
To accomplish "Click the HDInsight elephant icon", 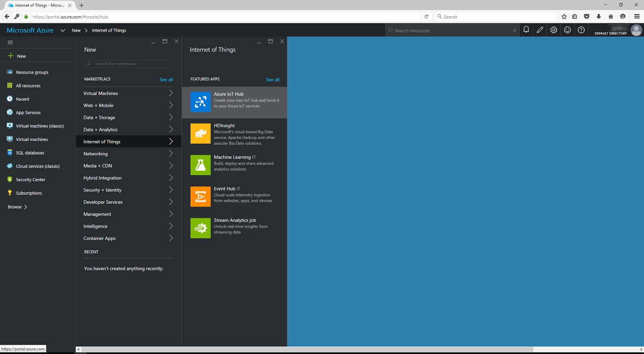I will tap(200, 133).
